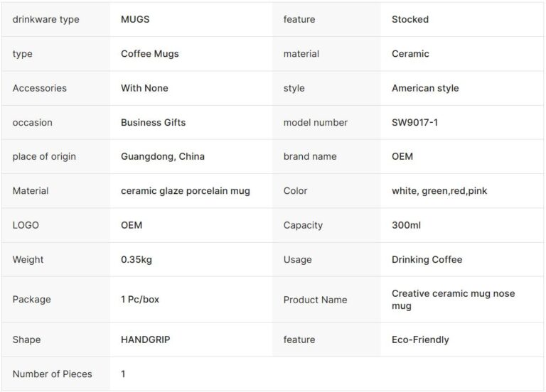Click the "With None" accessories value
This screenshot has width=546, height=392.
[144, 88]
